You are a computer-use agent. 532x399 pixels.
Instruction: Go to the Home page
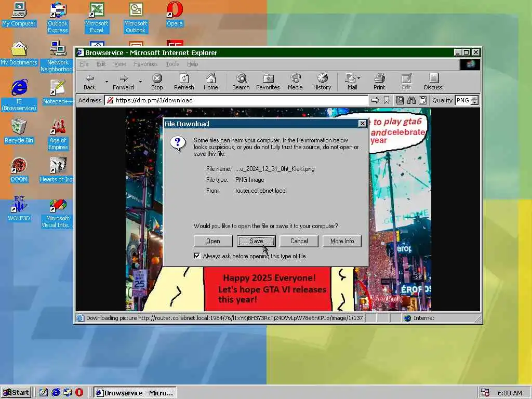click(x=211, y=82)
